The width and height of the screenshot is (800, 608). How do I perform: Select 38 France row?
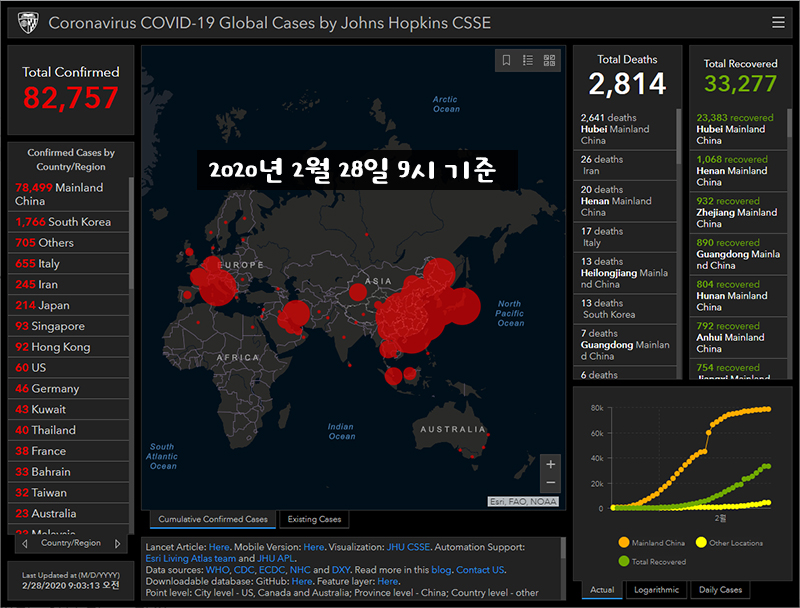[x=68, y=451]
